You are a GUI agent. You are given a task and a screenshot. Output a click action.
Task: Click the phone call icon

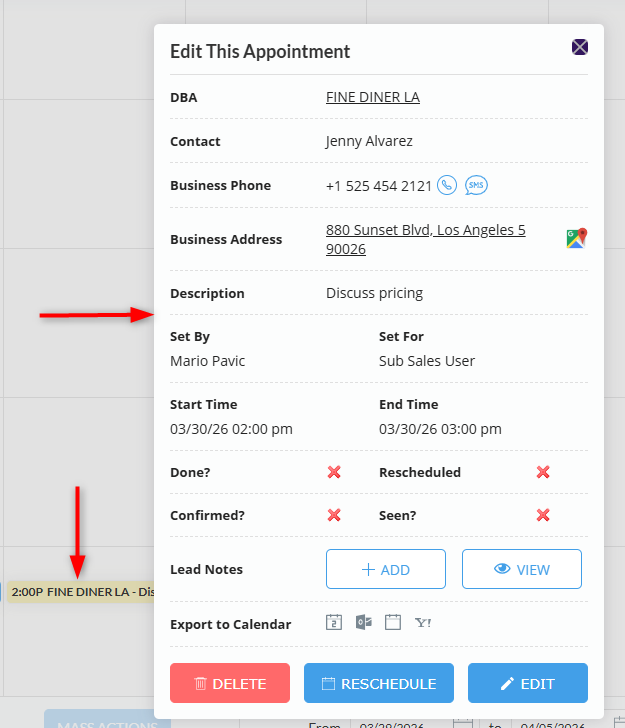pos(447,185)
